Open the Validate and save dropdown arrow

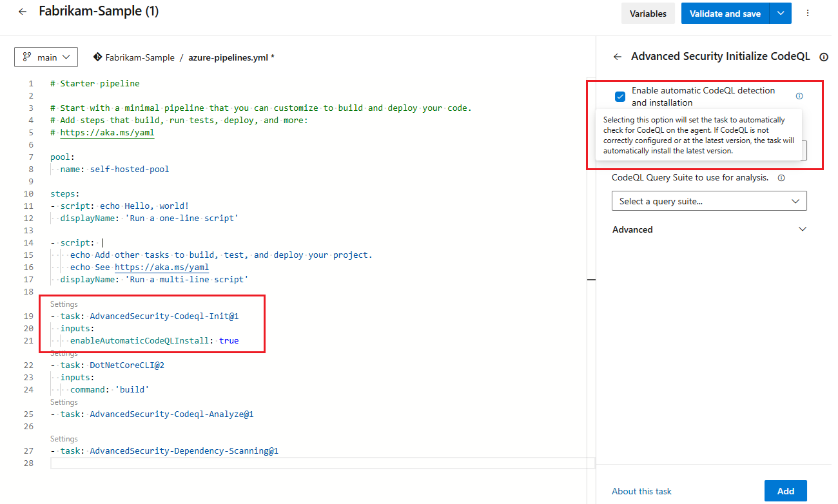coord(781,14)
